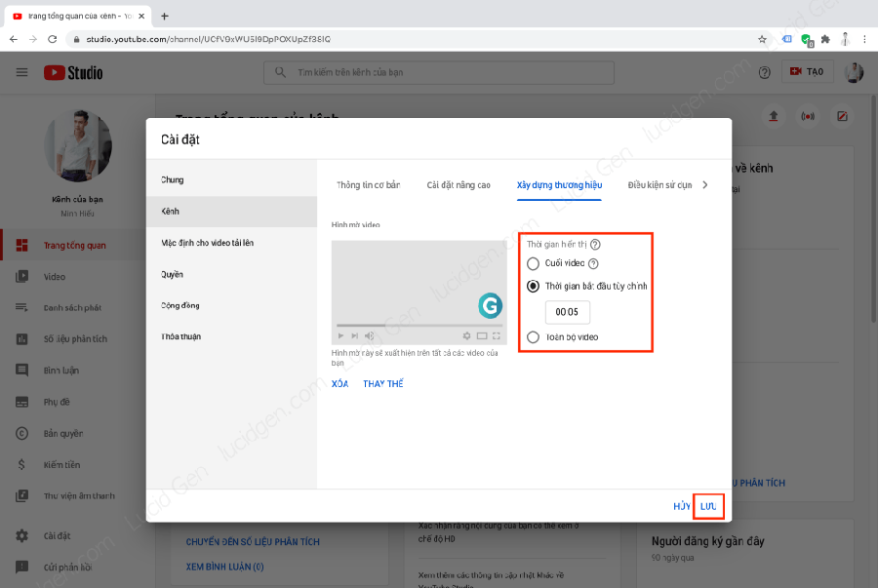Screen dimensions: 878x588
Task: Click the 00:05 start time input field
Action: click(567, 313)
